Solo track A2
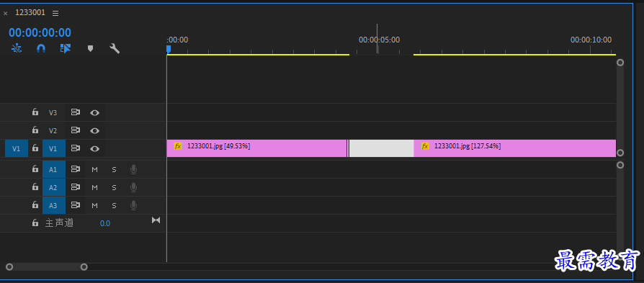 (115, 187)
